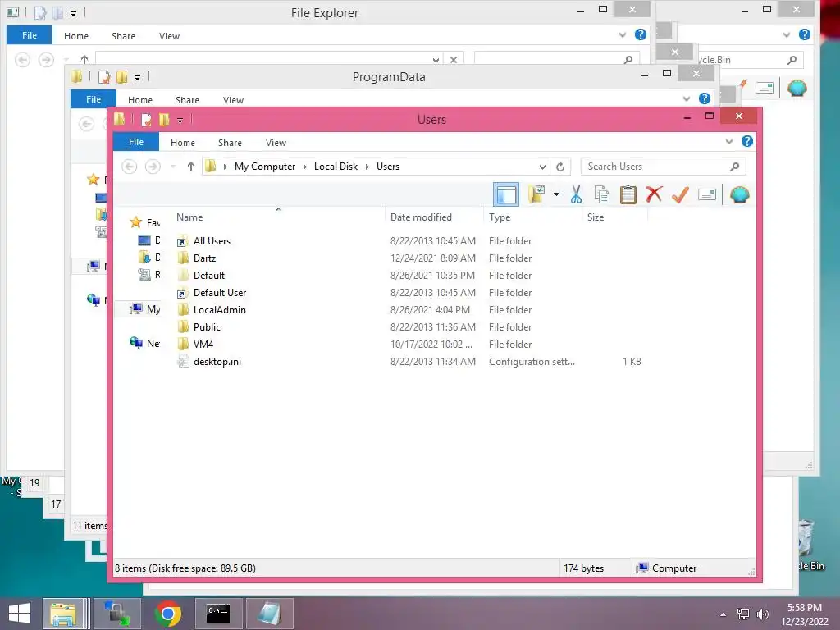This screenshot has height=630, width=840.
Task: Sort by the Name column header
Action: (189, 217)
